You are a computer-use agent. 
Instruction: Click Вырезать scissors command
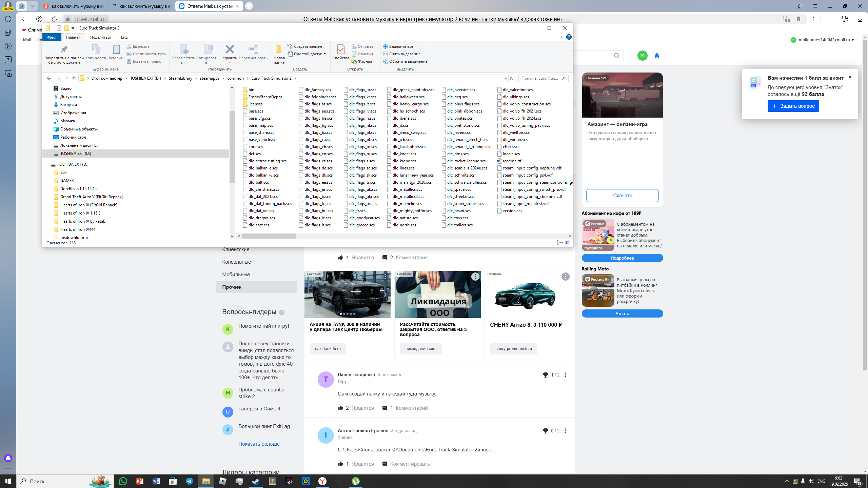click(x=138, y=46)
